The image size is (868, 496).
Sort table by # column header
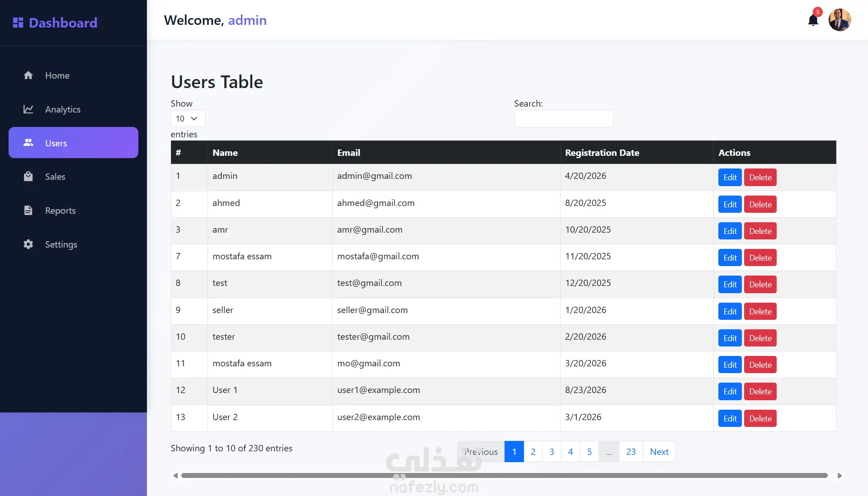click(189, 153)
